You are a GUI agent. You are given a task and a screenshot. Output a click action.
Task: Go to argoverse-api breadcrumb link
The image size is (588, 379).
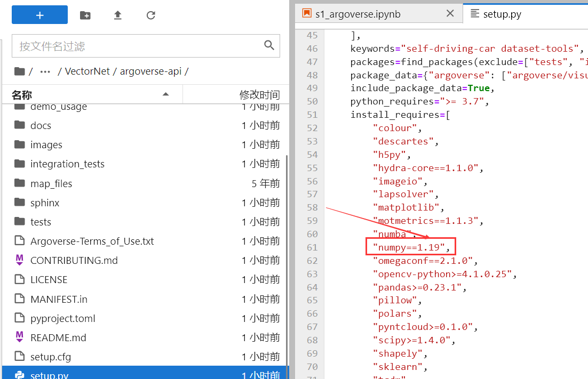[150, 71]
